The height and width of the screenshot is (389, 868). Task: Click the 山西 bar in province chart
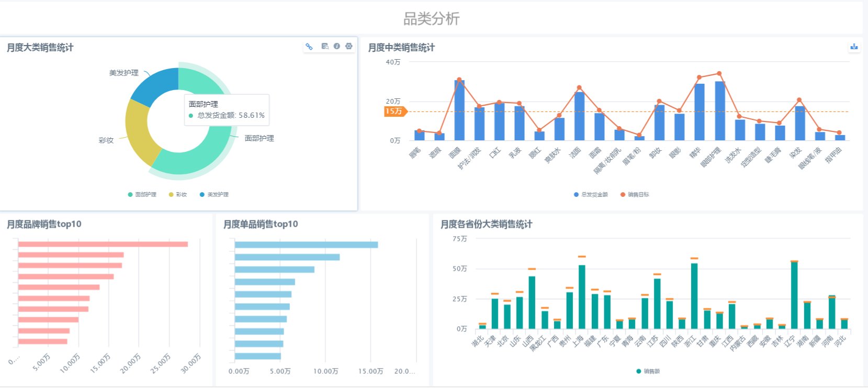[x=532, y=303]
